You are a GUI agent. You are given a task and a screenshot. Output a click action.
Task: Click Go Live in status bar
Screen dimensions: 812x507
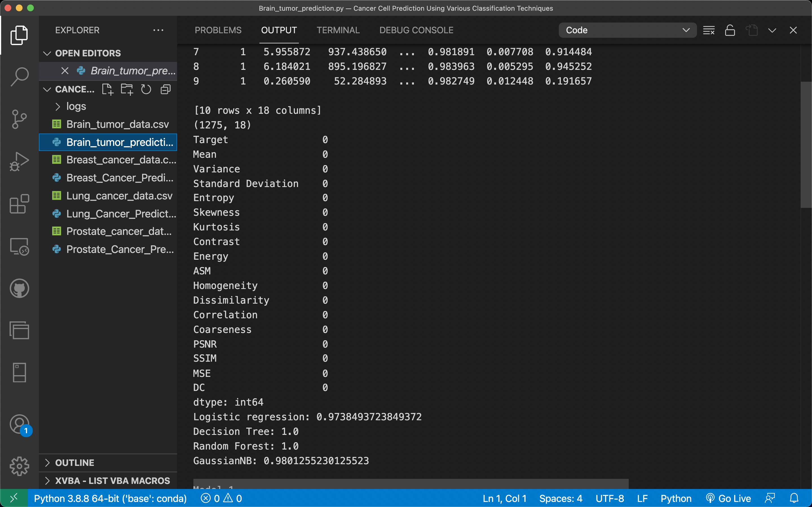728,498
